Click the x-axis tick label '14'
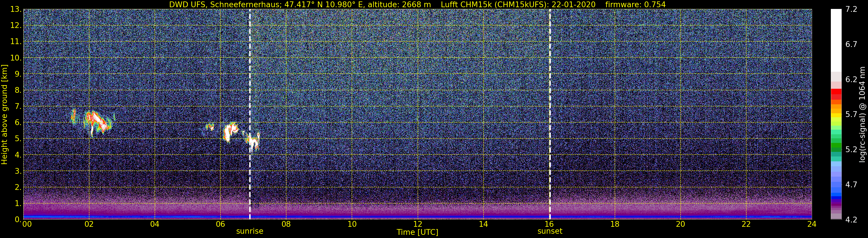This screenshot has height=238, width=868. pyautogui.click(x=483, y=224)
